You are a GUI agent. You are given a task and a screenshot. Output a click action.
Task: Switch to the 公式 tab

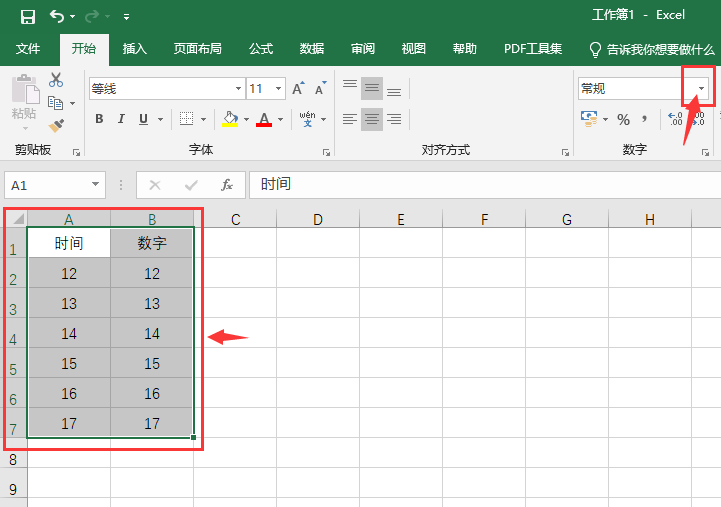tap(261, 49)
